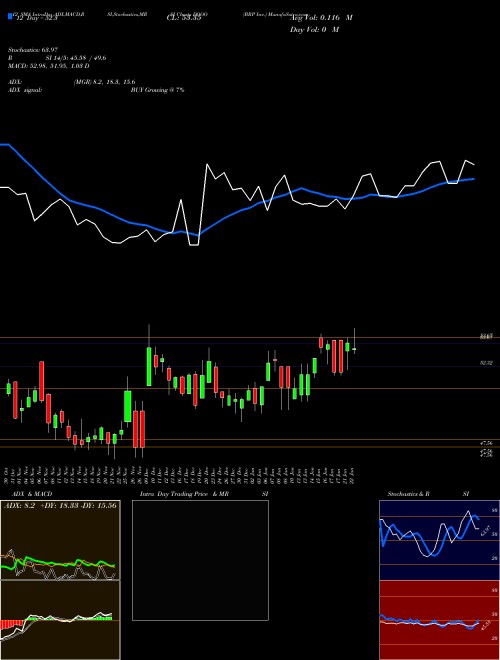Image resolution: width=500 pixels, height=660 pixels.
Task: Click the 'SI 14/3: 45.58 / 49.6' value
Action: point(76,58)
